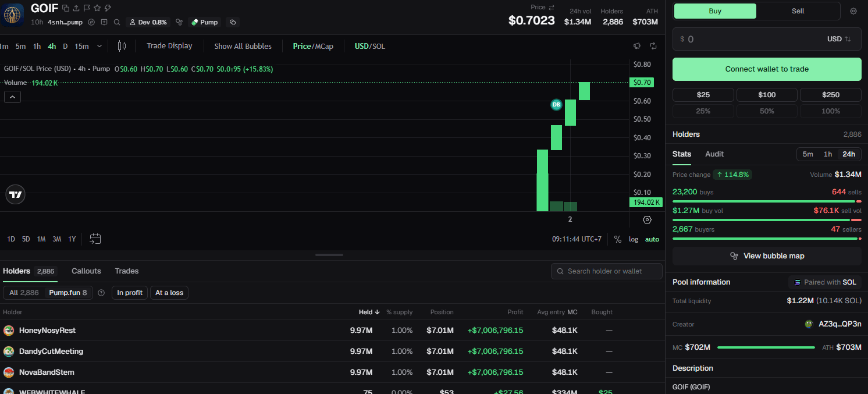
Task: Click the add-comment icon in the header
Action: tap(104, 22)
